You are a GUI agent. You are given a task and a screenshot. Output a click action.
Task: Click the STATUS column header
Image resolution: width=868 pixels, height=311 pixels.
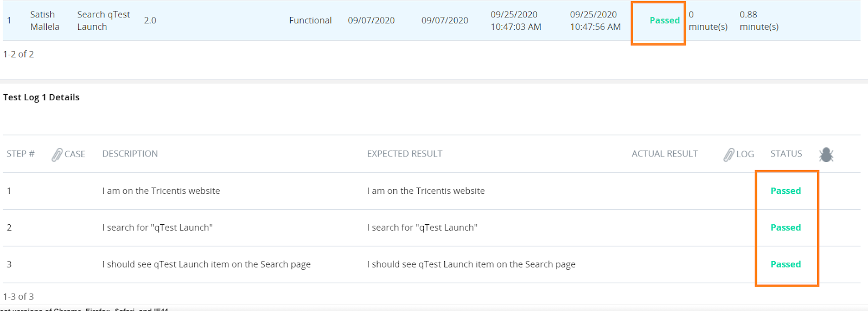coord(786,154)
